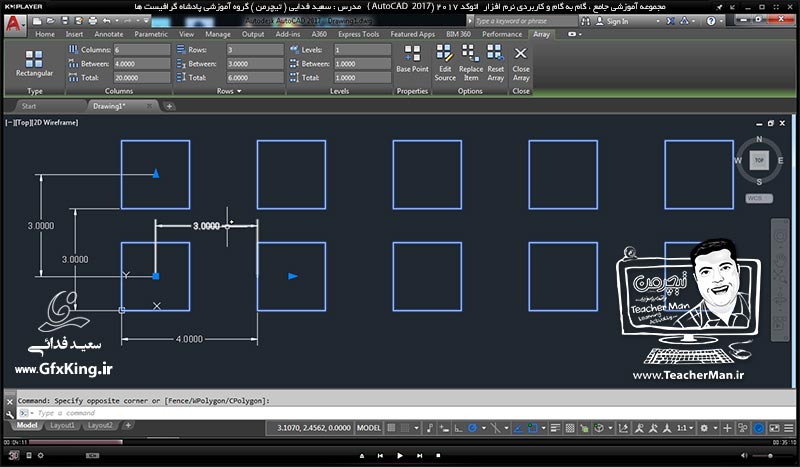Toggle 2D object snap in status bar
This screenshot has height=467, width=800.
[x=532, y=428]
